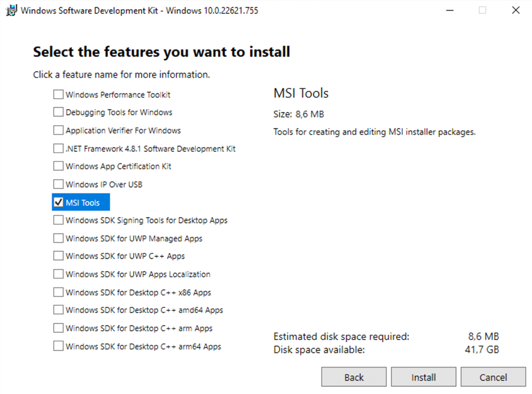Go to previous step with Back button
The height and width of the screenshot is (394, 532).
click(x=354, y=377)
